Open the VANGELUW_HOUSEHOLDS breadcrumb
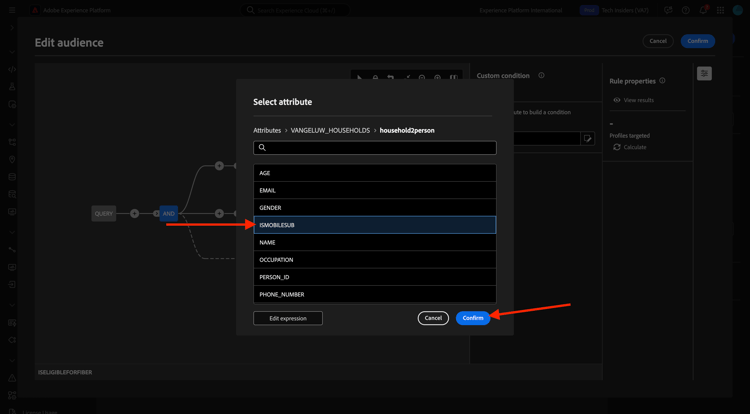750x414 pixels. 330,130
